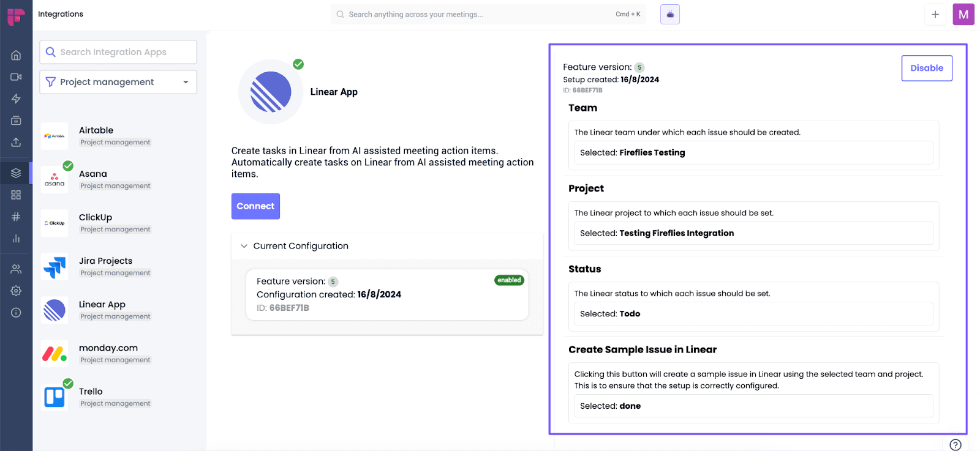Image resolution: width=980 pixels, height=451 pixels.
Task: Click the Search Integration Apps field
Action: click(118, 52)
